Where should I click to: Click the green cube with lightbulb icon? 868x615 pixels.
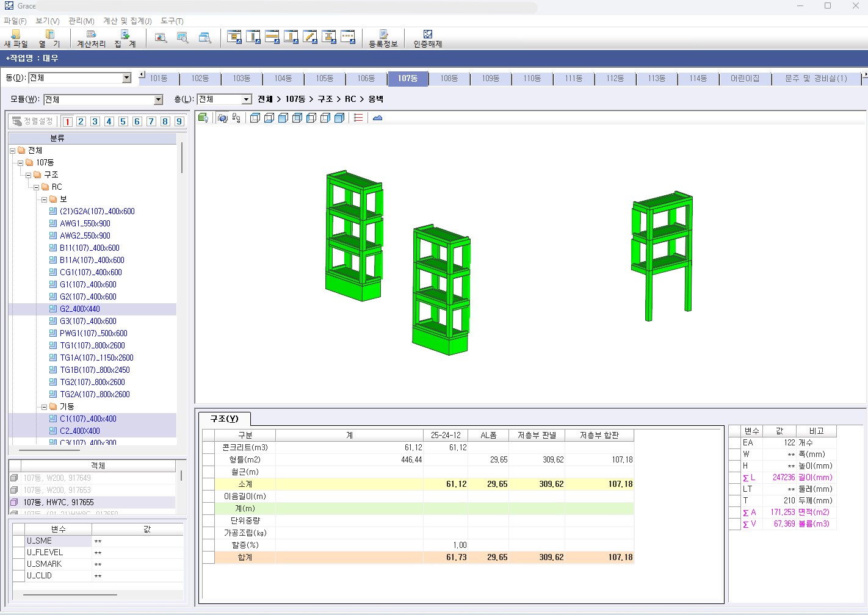(203, 118)
